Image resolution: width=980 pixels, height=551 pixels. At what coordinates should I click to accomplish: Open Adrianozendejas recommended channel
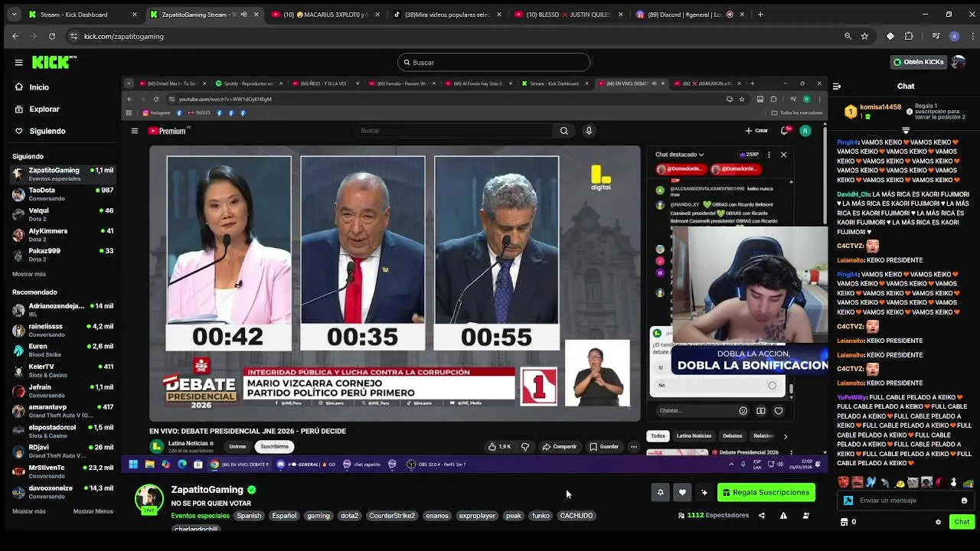point(61,310)
